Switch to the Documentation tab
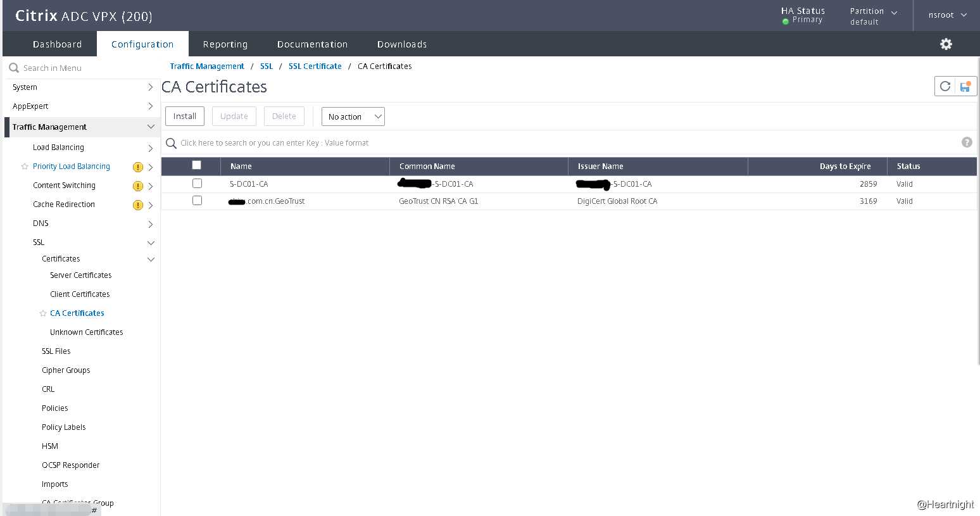Screen dimensions: 980x516 (312, 44)
